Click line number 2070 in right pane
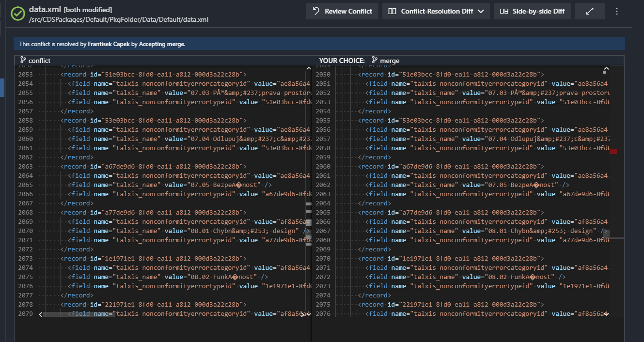This screenshot has width=644, height=342. [323, 259]
